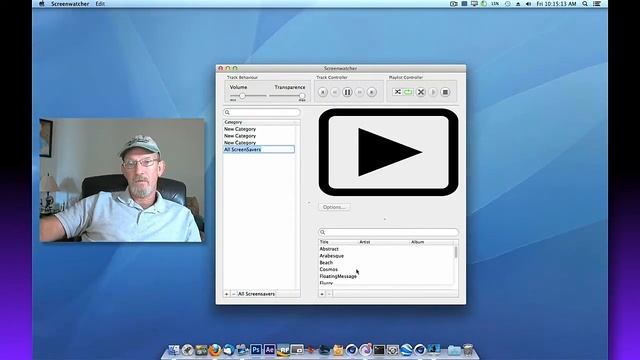640x360 pixels.
Task: Toggle shuffle in Playlist Controller
Action: pos(397,92)
